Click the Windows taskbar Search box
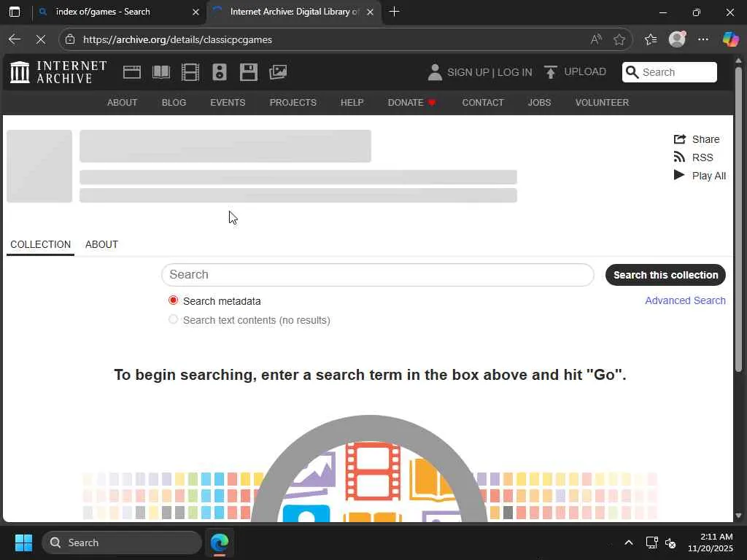The image size is (747, 560). tap(122, 542)
